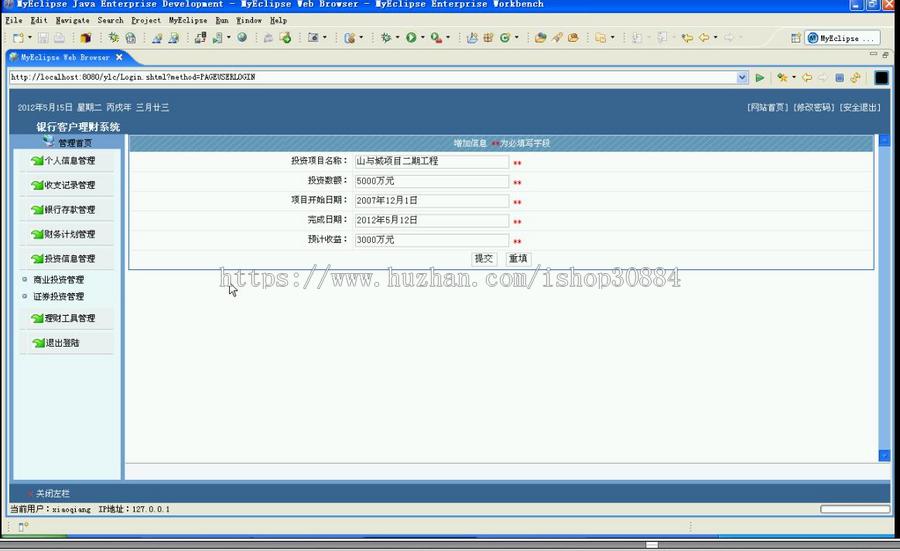Image resolution: width=900 pixels, height=551 pixels.
Task: Open the Debug button dropdown arrow
Action: tap(397, 38)
